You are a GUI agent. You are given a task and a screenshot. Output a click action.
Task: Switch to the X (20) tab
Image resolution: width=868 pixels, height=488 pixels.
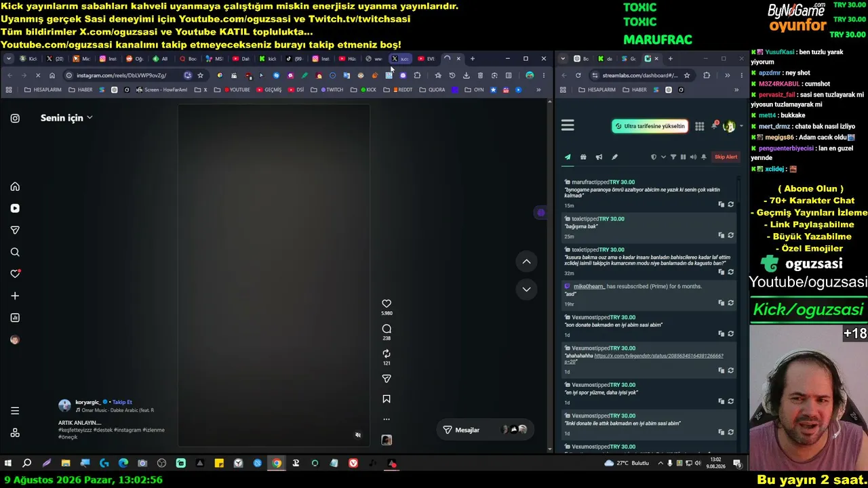(x=56, y=59)
